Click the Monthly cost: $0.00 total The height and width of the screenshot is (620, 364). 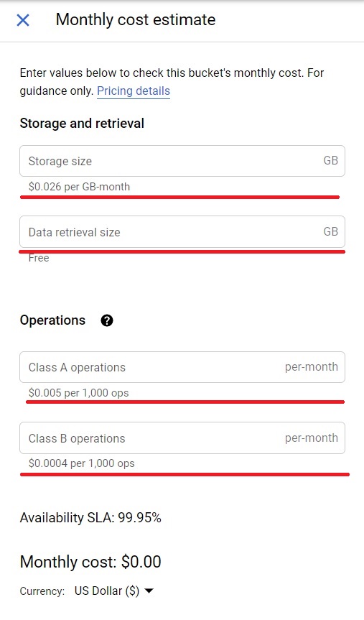tap(90, 562)
